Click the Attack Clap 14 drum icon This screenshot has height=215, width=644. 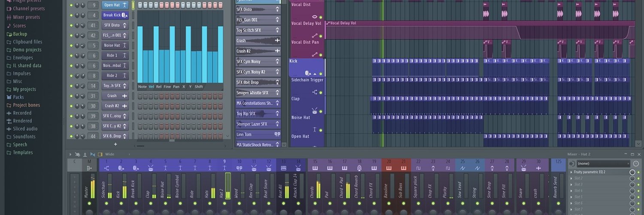pos(298,168)
